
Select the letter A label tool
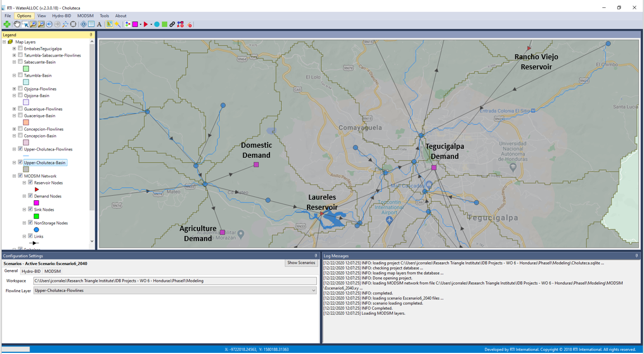pos(99,24)
